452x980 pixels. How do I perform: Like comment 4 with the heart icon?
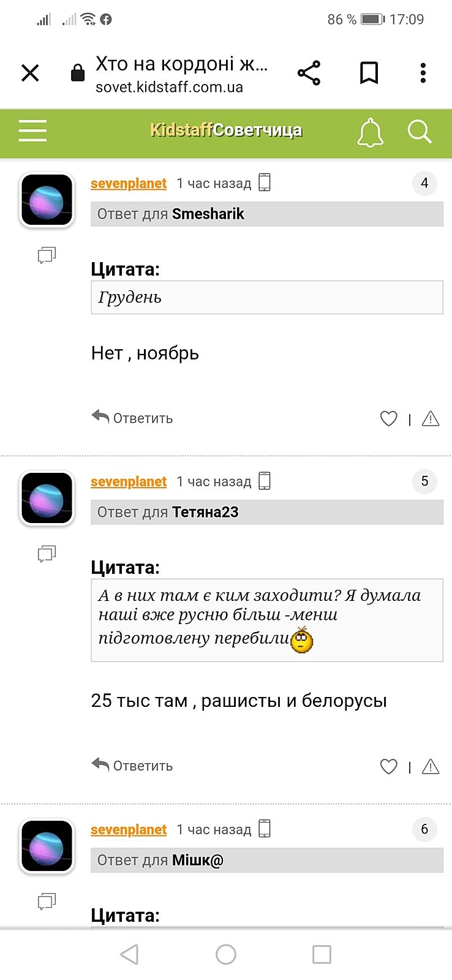388,418
